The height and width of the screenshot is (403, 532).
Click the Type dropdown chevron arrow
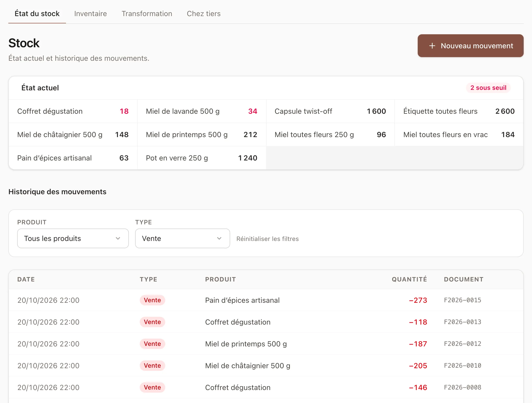coord(219,238)
